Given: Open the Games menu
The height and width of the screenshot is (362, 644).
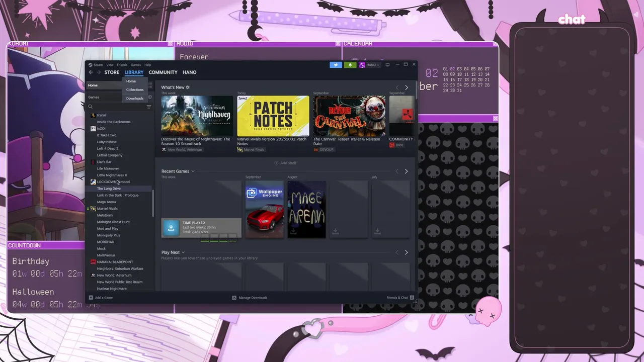Looking at the screenshot, I should tap(136, 65).
